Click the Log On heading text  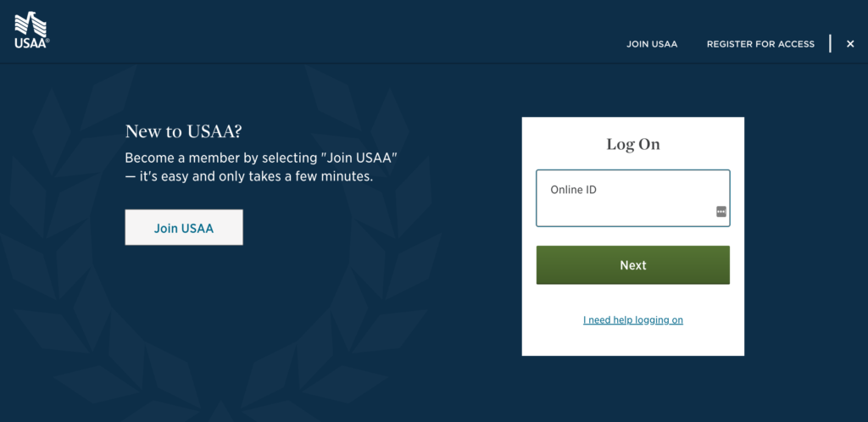click(x=632, y=144)
